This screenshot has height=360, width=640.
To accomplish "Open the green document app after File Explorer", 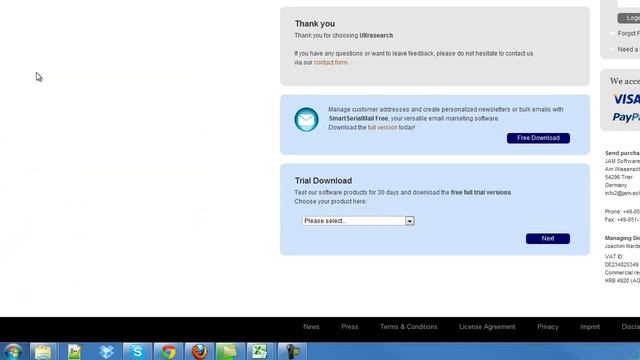I will tap(74, 352).
